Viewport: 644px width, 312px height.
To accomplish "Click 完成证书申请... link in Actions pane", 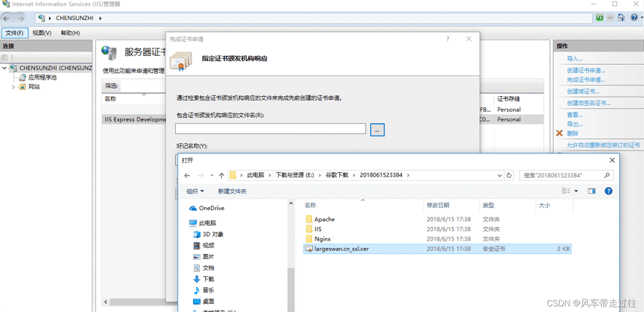I will point(586,80).
